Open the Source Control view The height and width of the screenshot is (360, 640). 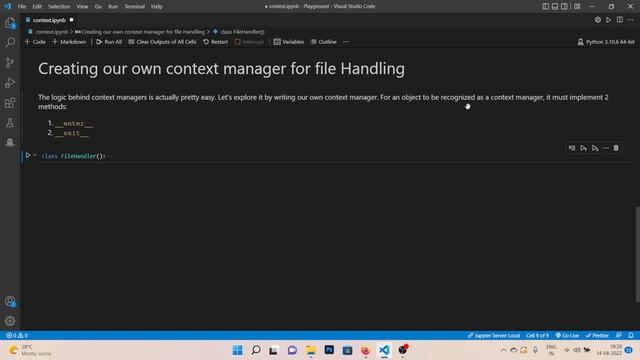pyautogui.click(x=10, y=62)
